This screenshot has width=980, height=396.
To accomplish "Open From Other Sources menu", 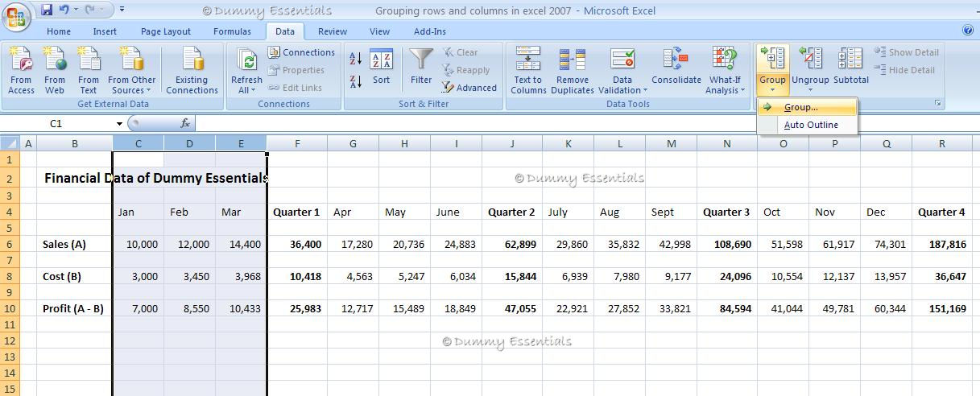I will 132,70.
